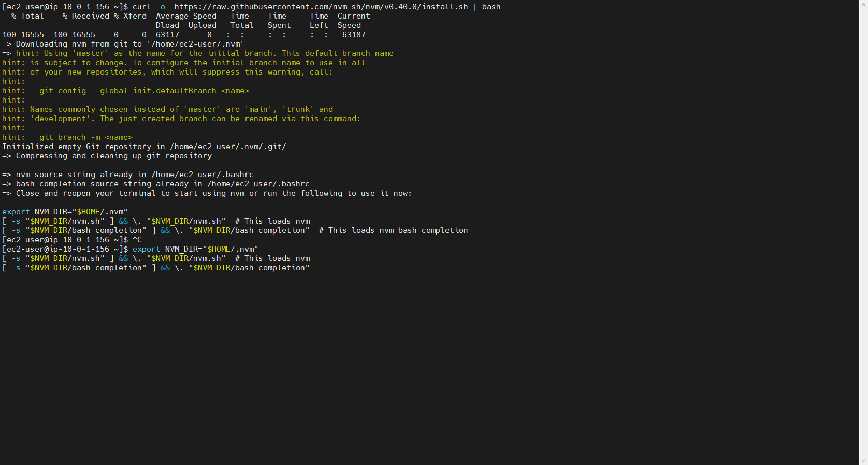868x465 pixels.
Task: Click the scrollbar down arrow
Action: [863, 460]
